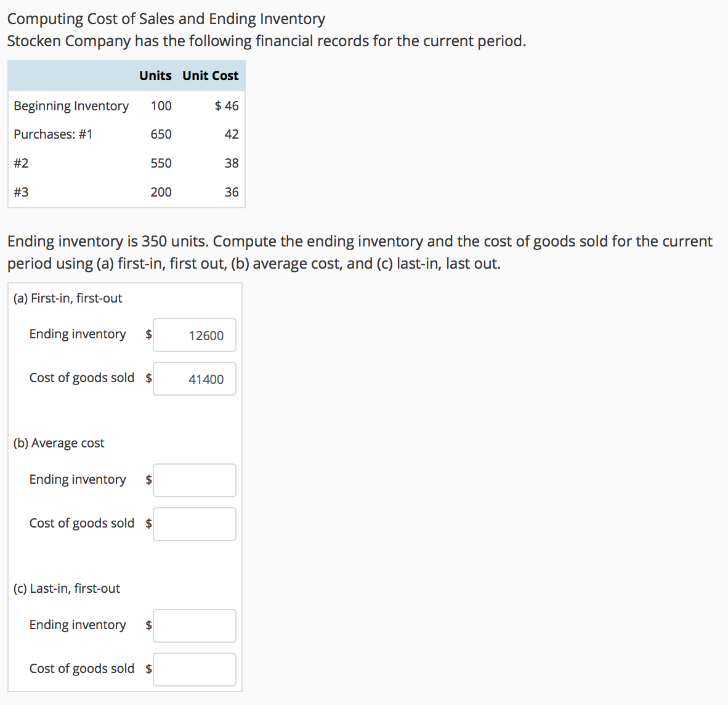Click the Average cost Cost of goods sold box
The width and height of the screenshot is (728, 705).
tap(194, 524)
